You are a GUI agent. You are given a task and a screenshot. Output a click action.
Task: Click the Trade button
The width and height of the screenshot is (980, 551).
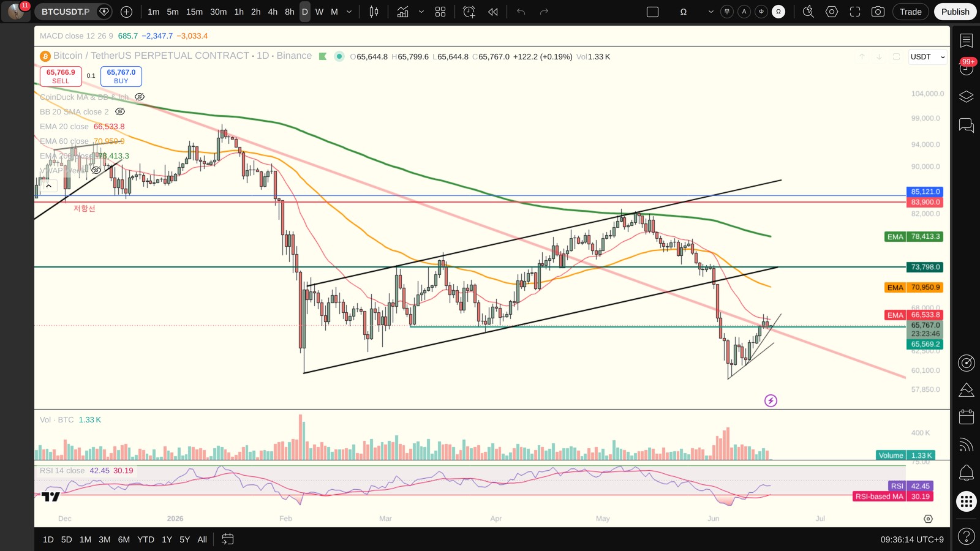pyautogui.click(x=910, y=12)
